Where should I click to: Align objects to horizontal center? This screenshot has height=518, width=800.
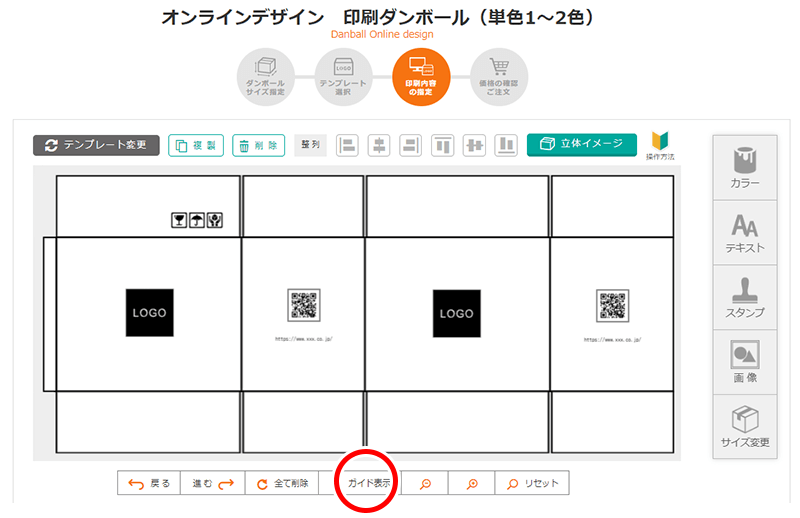point(379,145)
